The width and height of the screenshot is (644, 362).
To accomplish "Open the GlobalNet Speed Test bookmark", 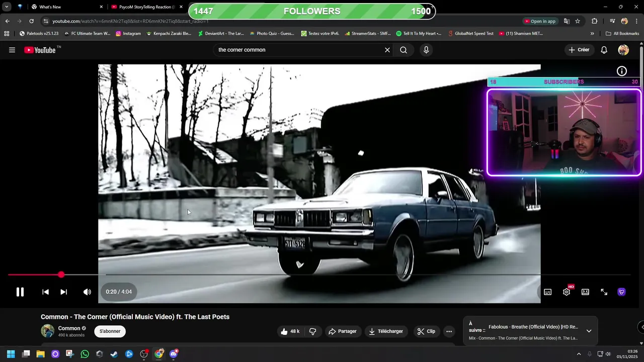I will pos(470,34).
